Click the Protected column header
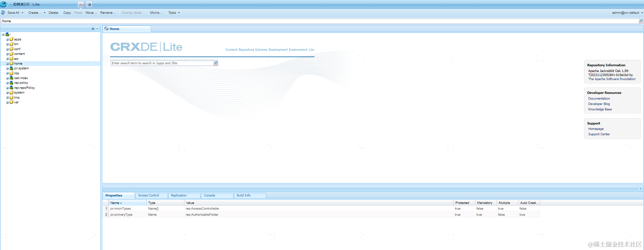Viewport: 644px width, 250px height. click(464, 203)
